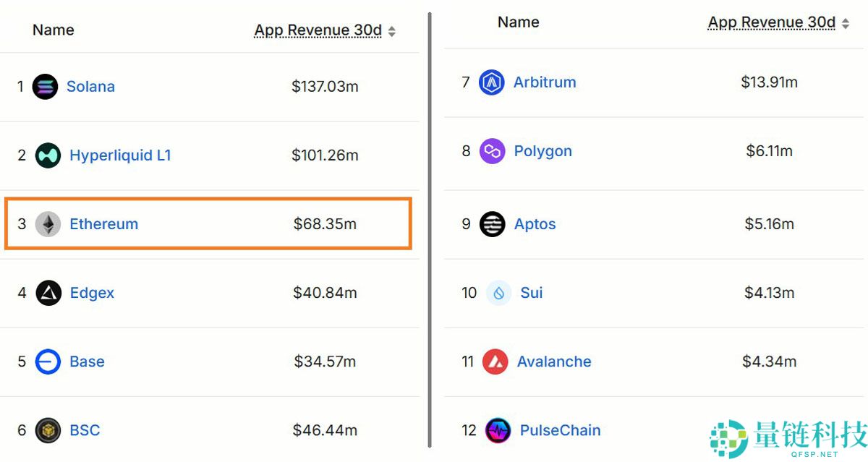Click the Arbitrum logo icon

tap(492, 82)
